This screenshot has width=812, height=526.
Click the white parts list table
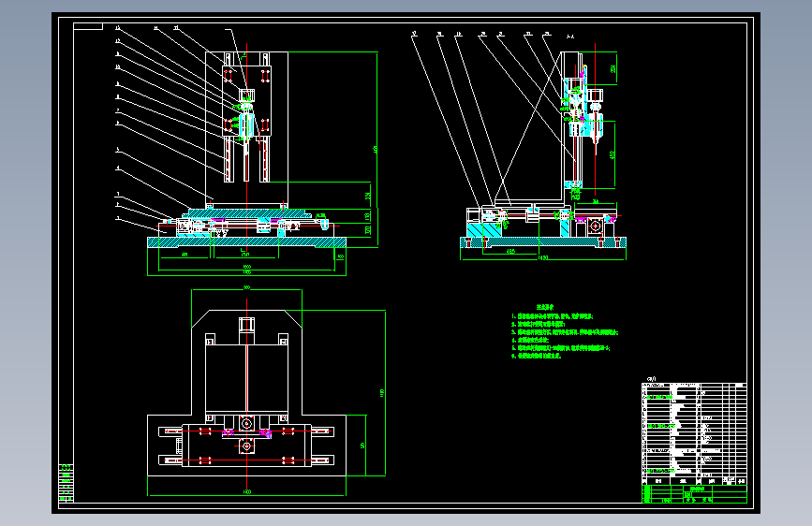(694, 434)
